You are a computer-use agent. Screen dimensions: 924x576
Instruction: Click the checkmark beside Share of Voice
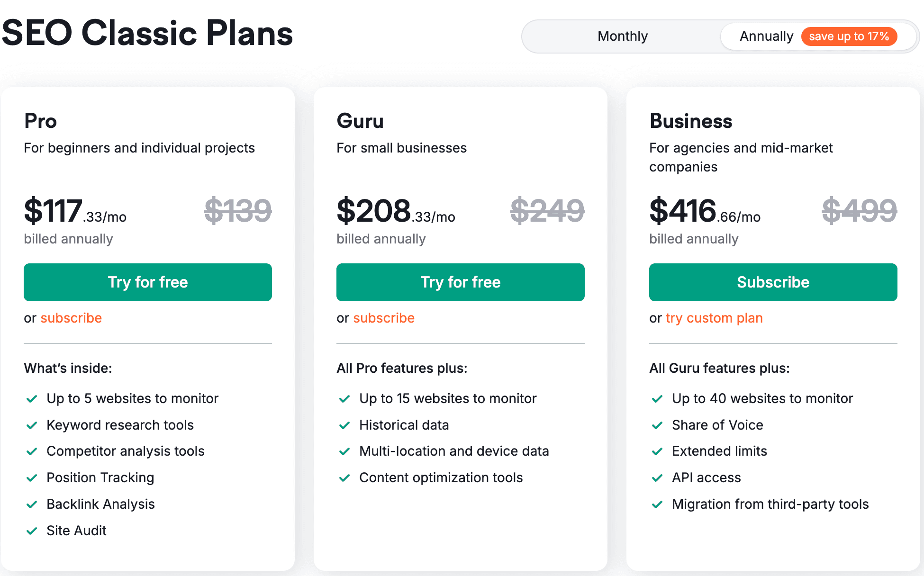[x=657, y=425]
